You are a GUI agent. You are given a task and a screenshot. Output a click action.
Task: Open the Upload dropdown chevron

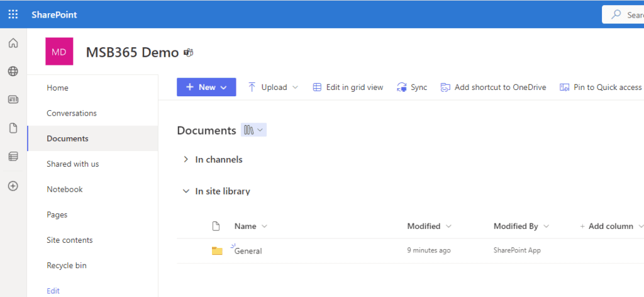[295, 87]
